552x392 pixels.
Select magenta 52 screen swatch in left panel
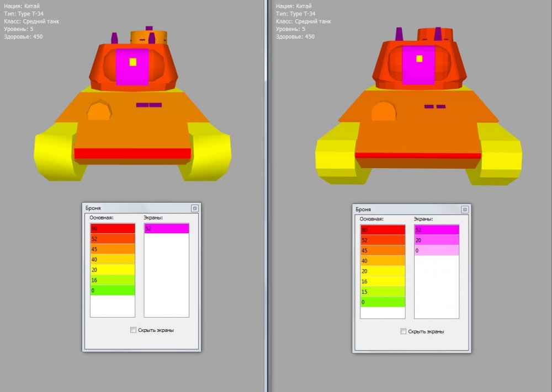(x=167, y=228)
